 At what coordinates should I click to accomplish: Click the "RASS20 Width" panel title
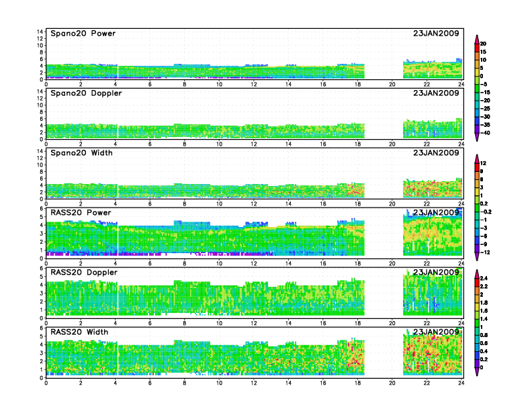coord(79,332)
